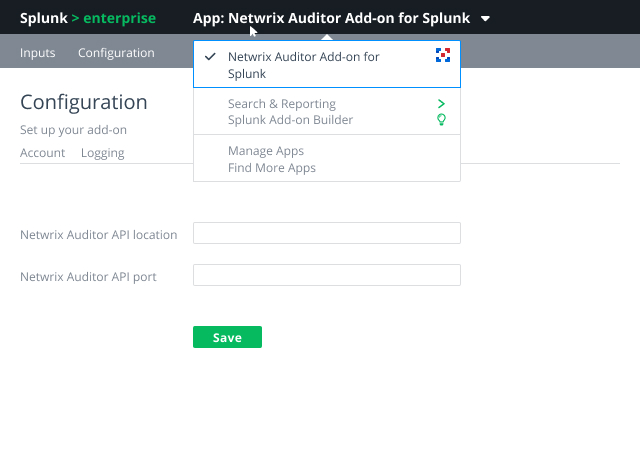Focus the Netwrix Auditor API location field

(327, 233)
